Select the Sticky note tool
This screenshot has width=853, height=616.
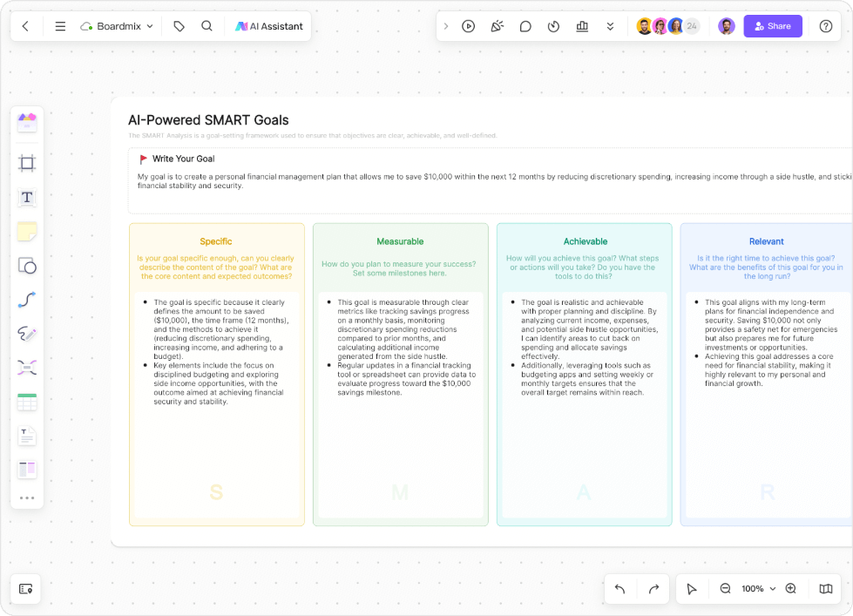(x=27, y=232)
